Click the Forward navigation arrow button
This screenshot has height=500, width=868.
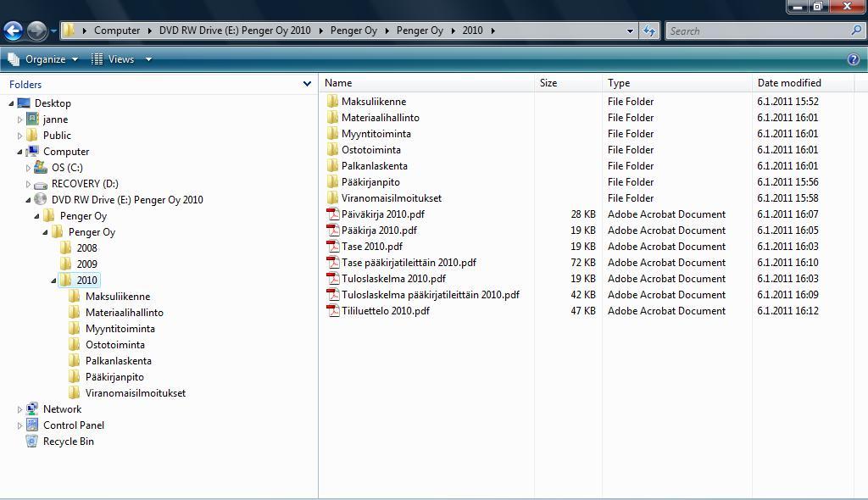pos(37,31)
